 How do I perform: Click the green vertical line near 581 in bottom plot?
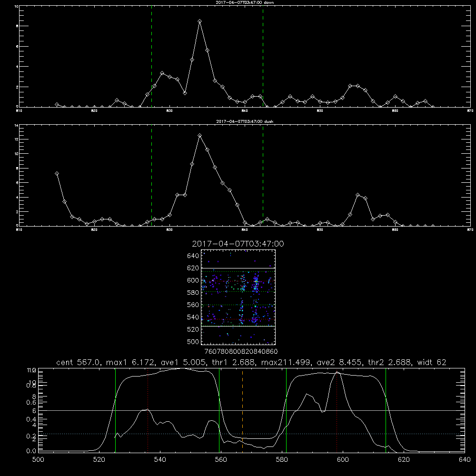[x=286, y=410]
